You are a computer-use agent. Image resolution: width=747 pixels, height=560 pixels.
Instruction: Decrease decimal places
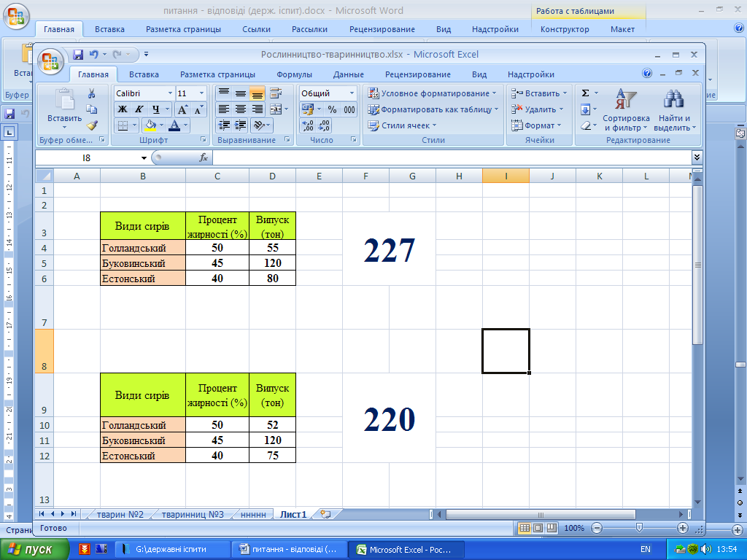click(324, 125)
